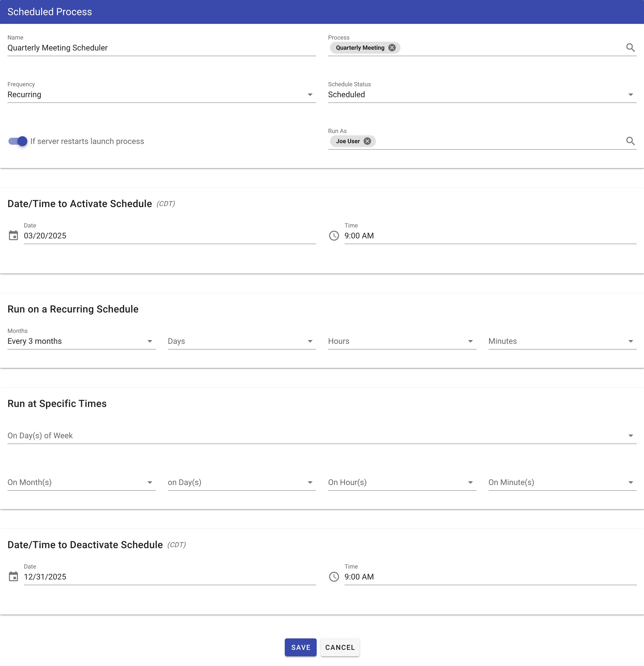Open the deactivation time clock picker
644x666 pixels.
334,577
